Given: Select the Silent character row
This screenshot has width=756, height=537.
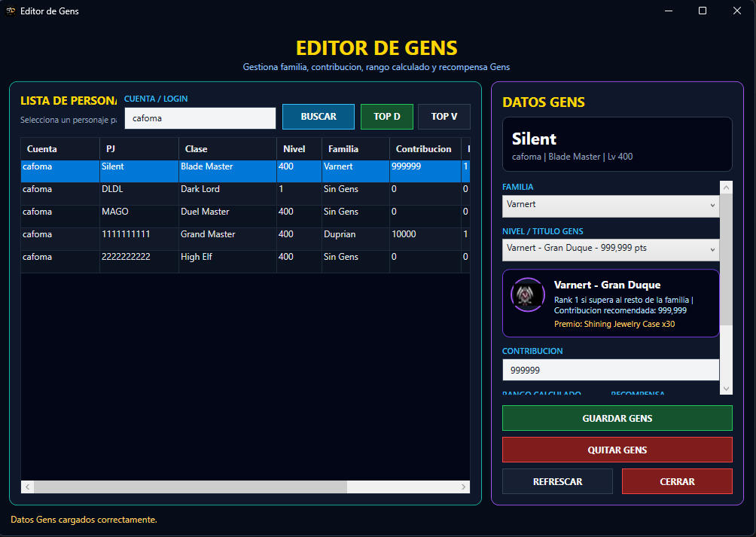Looking at the screenshot, I should pyautogui.click(x=245, y=171).
